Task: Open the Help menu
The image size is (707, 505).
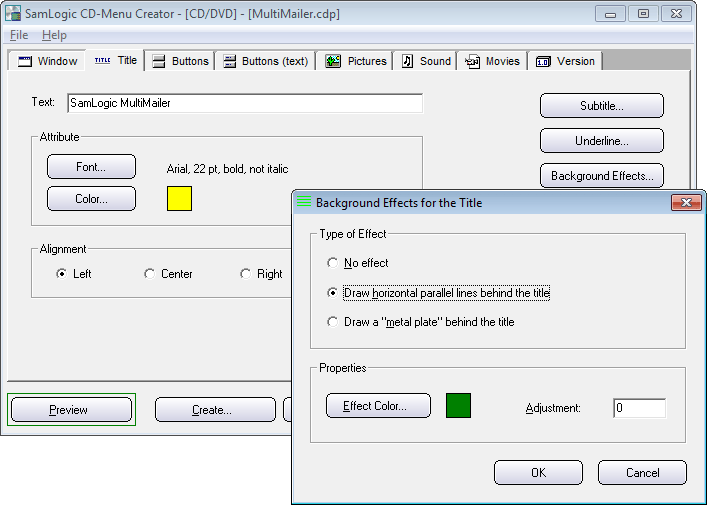Action: click(x=54, y=35)
